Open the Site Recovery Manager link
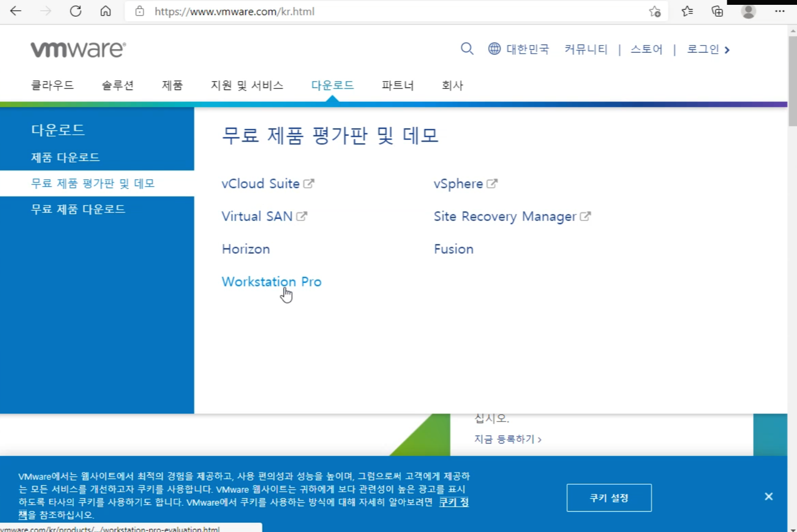This screenshot has width=797, height=532. click(505, 216)
